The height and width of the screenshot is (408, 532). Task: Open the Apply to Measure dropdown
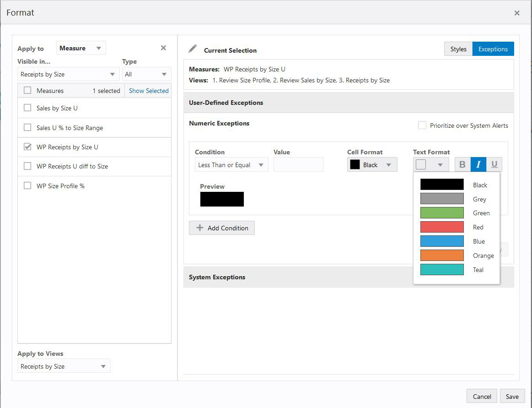[x=81, y=48]
